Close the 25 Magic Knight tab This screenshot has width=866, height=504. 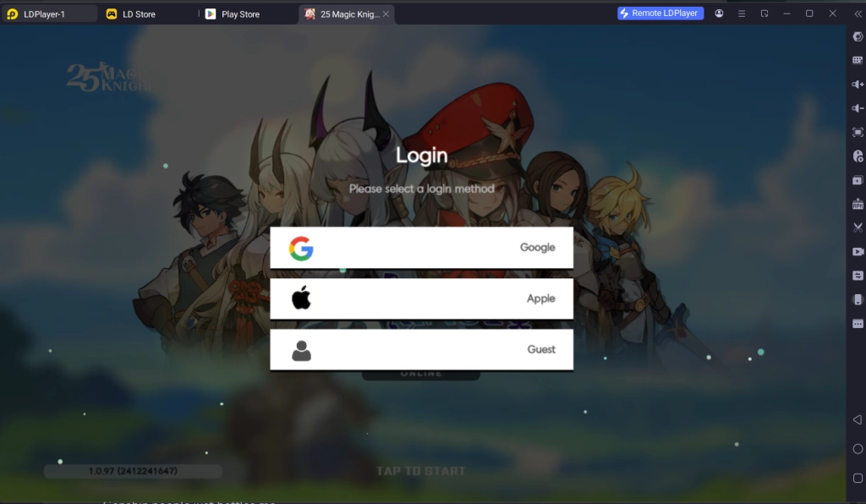coord(386,14)
